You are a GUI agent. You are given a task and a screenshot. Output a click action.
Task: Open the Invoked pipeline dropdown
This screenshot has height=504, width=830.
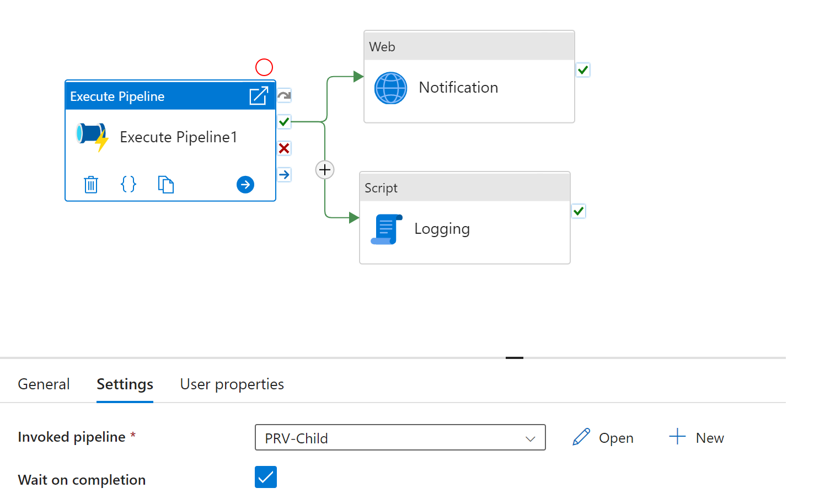pyautogui.click(x=530, y=437)
